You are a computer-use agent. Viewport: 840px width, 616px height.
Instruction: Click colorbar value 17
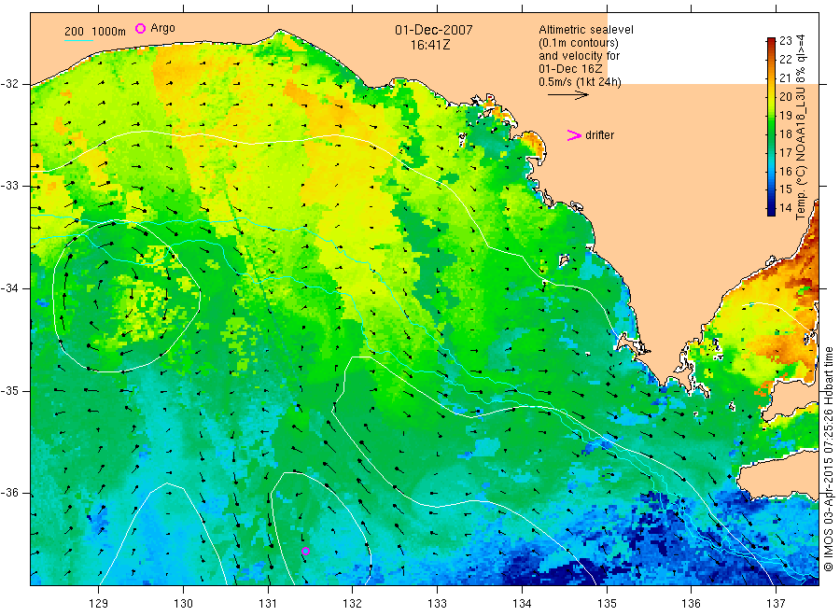point(785,152)
